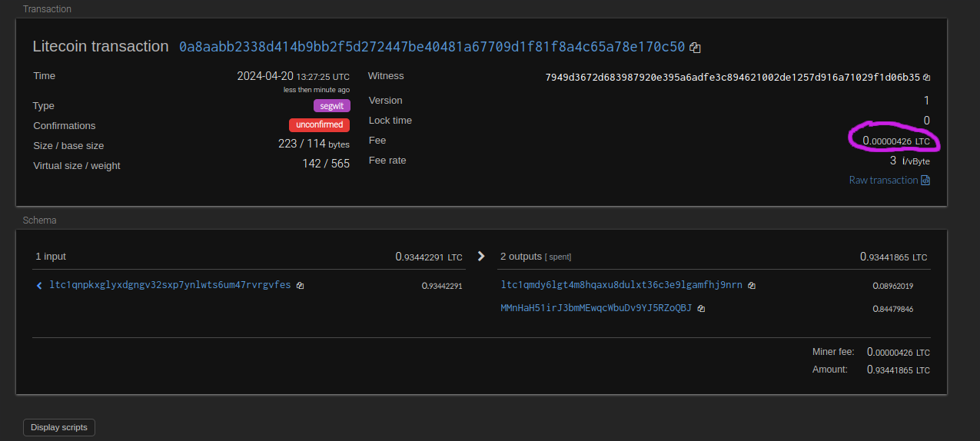Copy output address MMnHaH51irJ3bmMEwqcWbuDv9YJ5RZoQBJ icon

click(701, 309)
